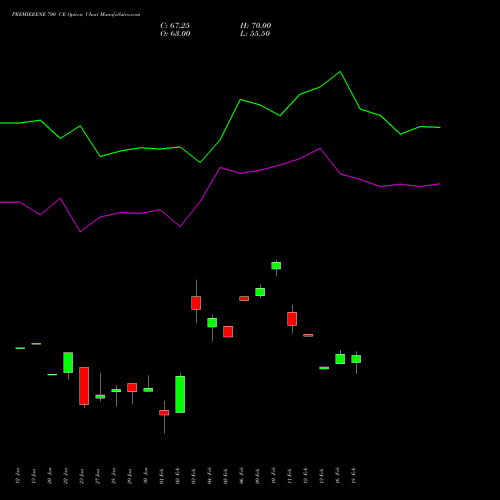Click the 20 Jan date label
Screen dimensions: 500x500
point(50,476)
